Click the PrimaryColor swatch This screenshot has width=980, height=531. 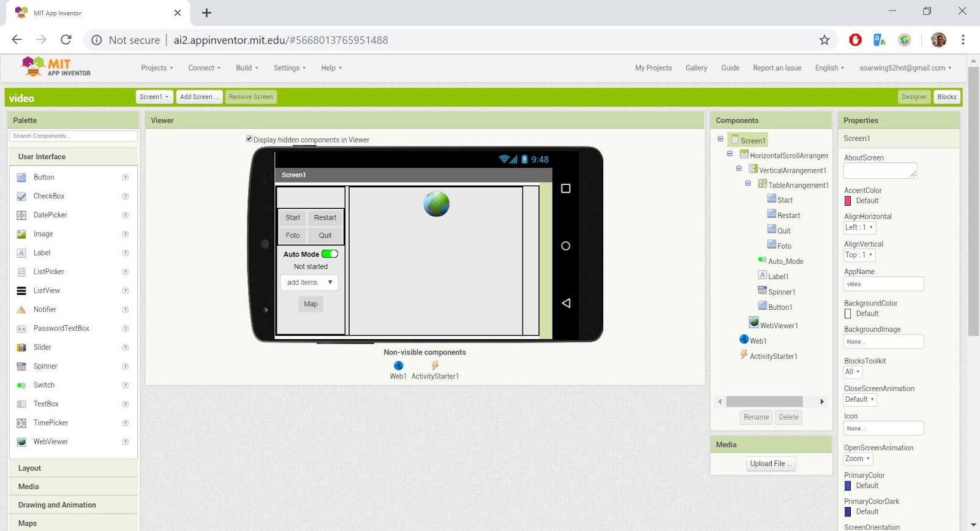tap(848, 486)
